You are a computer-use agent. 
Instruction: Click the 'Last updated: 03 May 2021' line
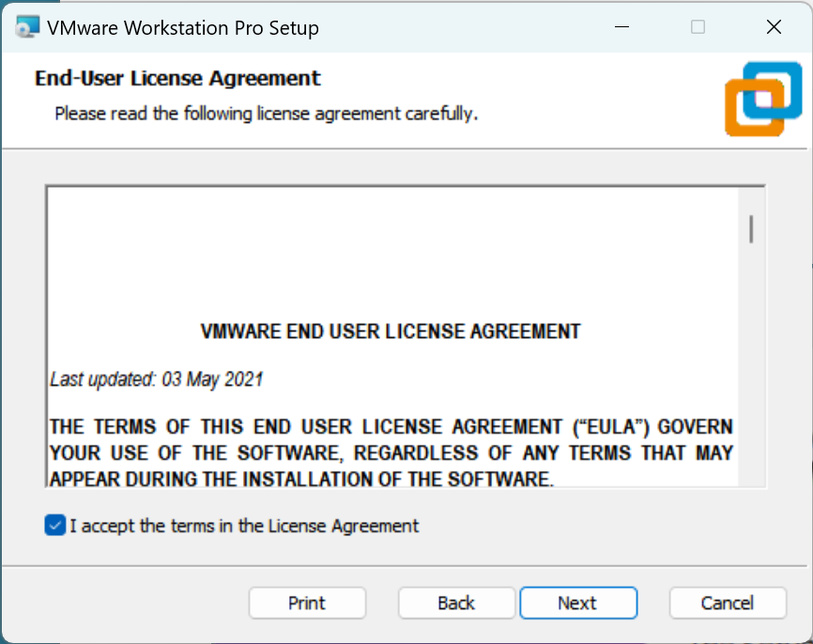[157, 380]
